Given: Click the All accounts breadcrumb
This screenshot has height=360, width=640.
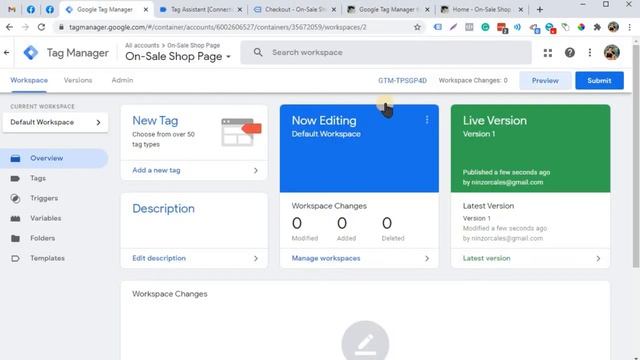Looking at the screenshot, I should point(142,45).
